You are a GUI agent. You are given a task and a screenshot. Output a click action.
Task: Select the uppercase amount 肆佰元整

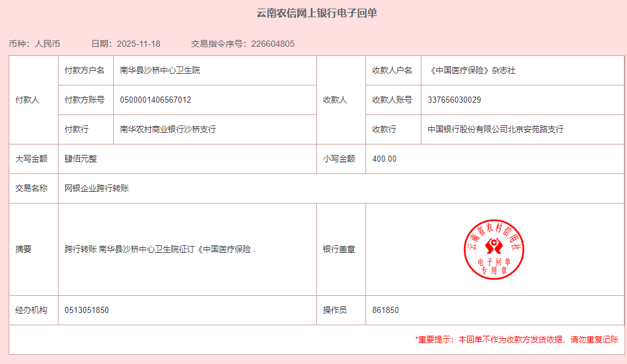pyautogui.click(x=81, y=159)
